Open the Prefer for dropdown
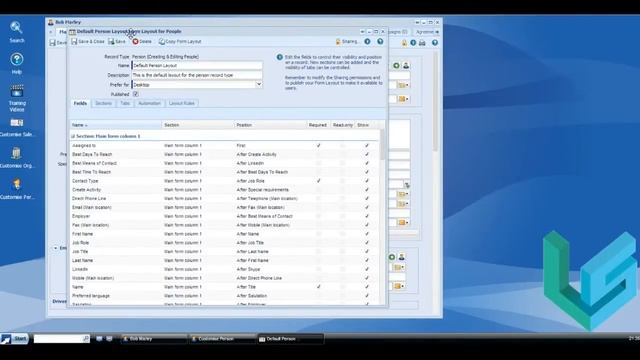Viewport: 640px width, 360px height. [x=258, y=84]
